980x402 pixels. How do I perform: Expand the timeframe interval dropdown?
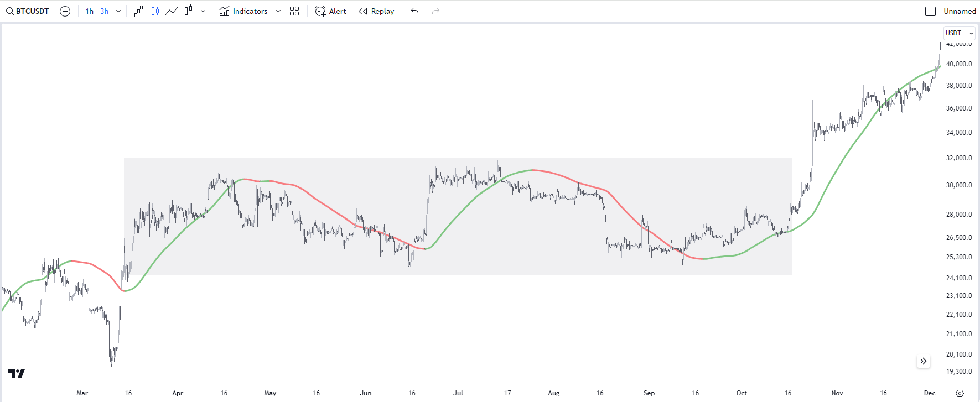pos(118,11)
